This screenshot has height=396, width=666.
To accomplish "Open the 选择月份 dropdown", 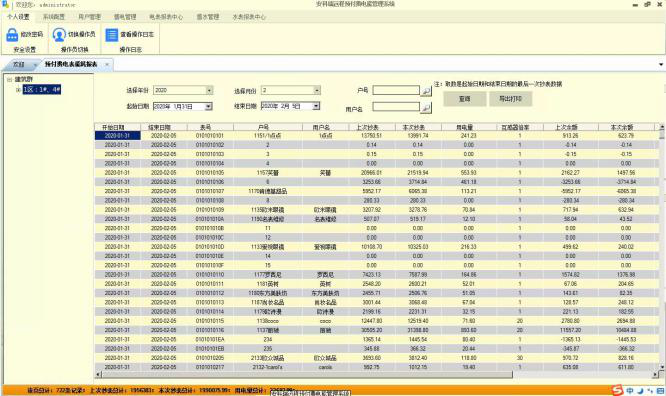I will click(x=316, y=90).
